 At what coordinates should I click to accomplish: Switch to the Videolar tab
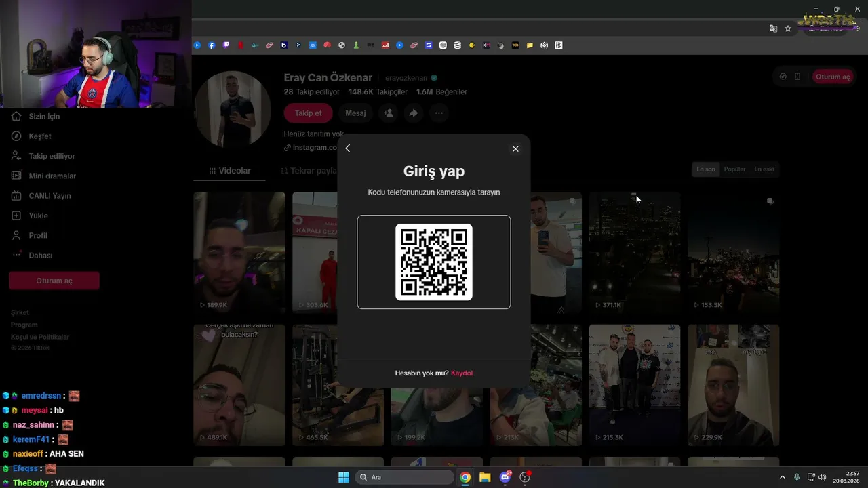pyautogui.click(x=230, y=171)
